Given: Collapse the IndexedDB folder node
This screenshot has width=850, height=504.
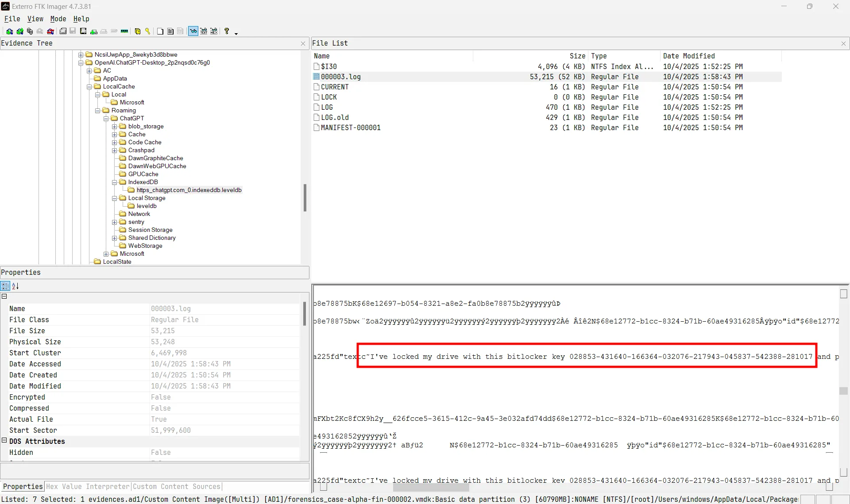Looking at the screenshot, I should coord(114,182).
